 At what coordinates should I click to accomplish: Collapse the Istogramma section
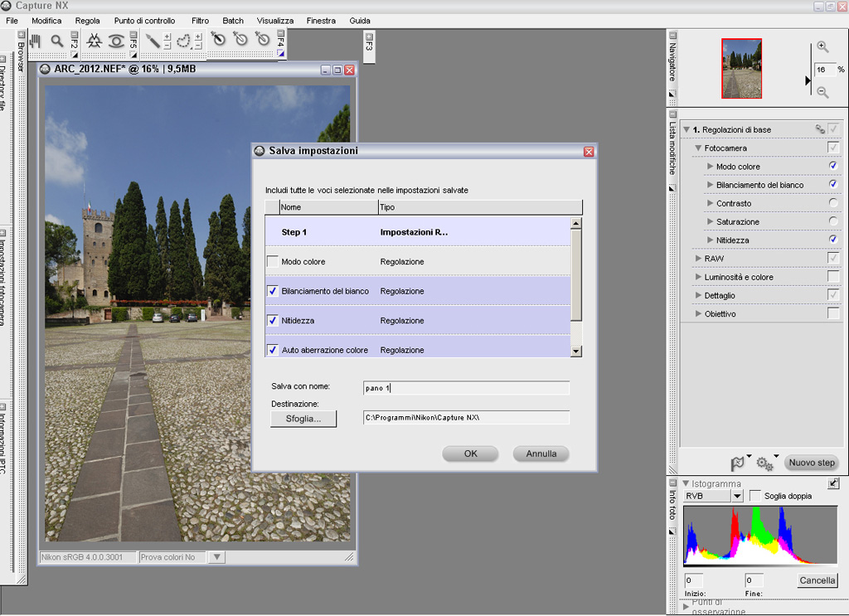(x=686, y=483)
